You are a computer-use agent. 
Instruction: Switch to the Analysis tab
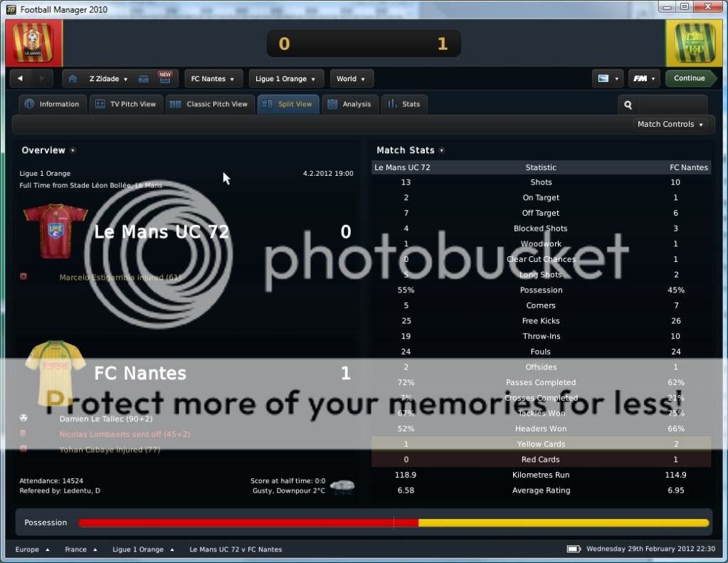(349, 104)
